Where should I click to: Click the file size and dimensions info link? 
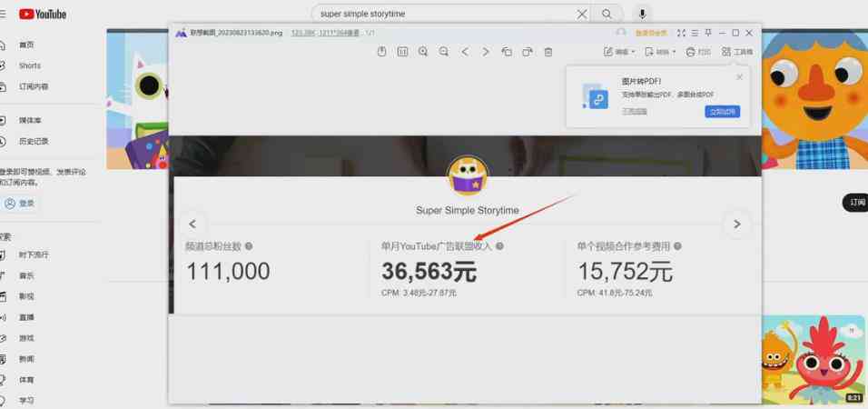point(325,34)
